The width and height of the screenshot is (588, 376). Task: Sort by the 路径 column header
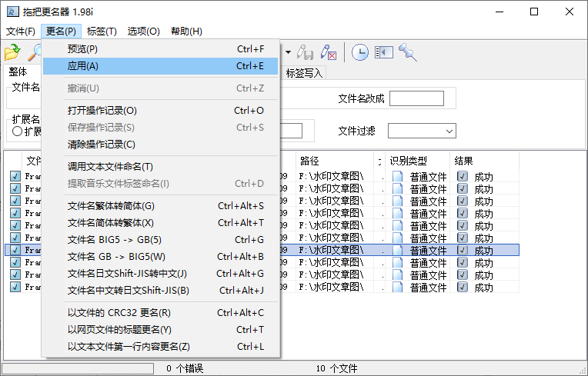click(x=335, y=161)
